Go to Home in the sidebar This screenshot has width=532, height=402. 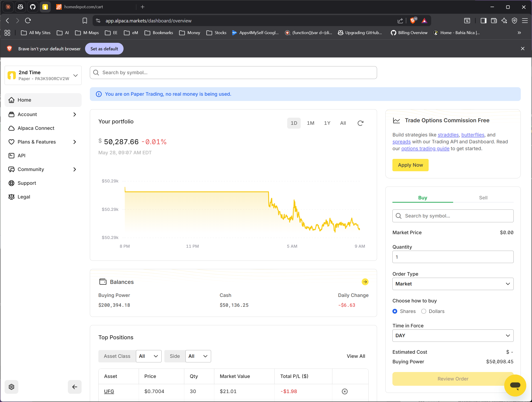pos(43,100)
